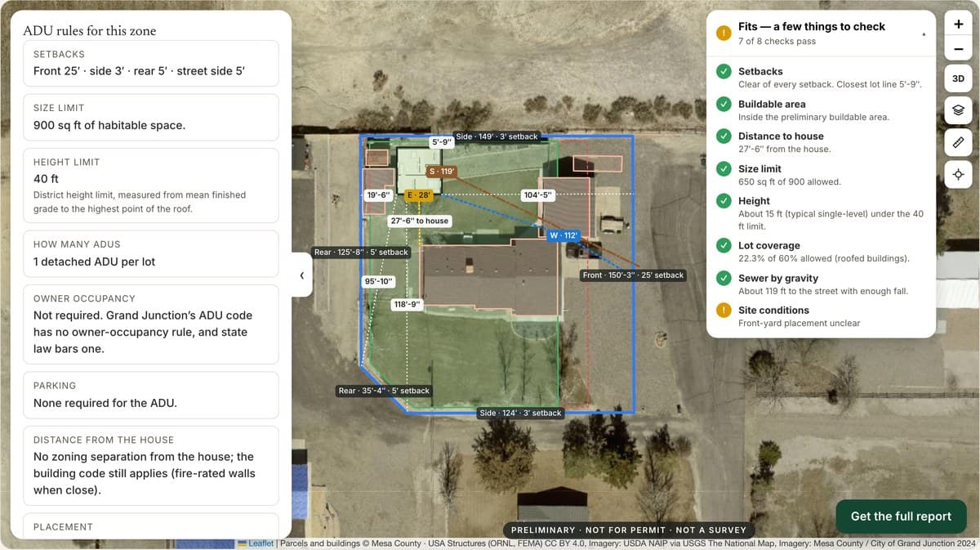Click Side · 149' · 3' setback label
The image size is (980, 550).
pos(497,136)
